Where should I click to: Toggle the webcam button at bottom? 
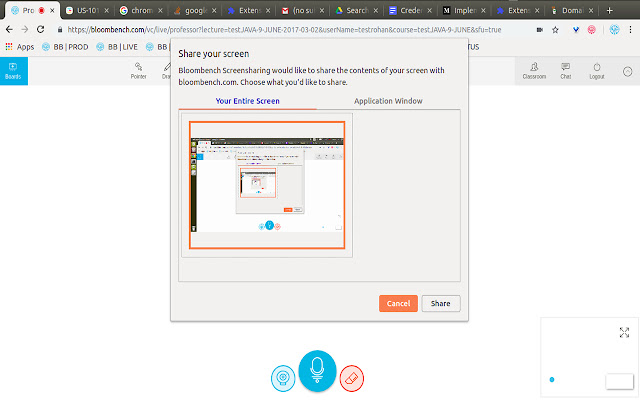(x=283, y=378)
